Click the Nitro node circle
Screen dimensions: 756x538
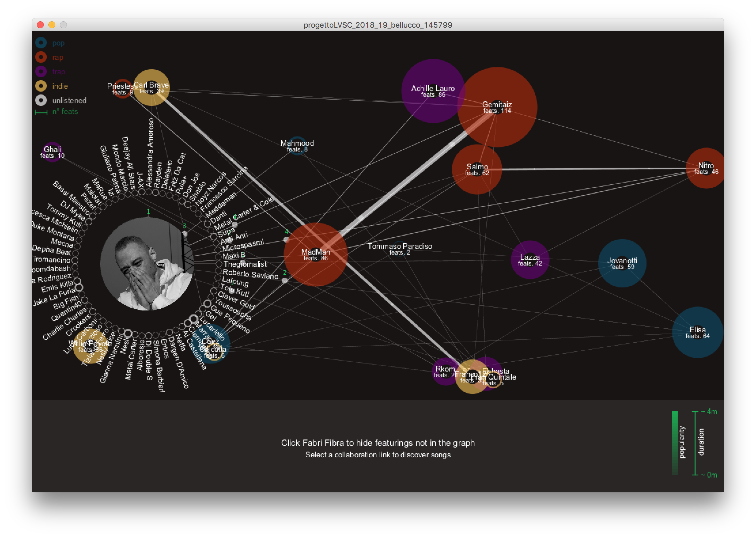click(706, 168)
